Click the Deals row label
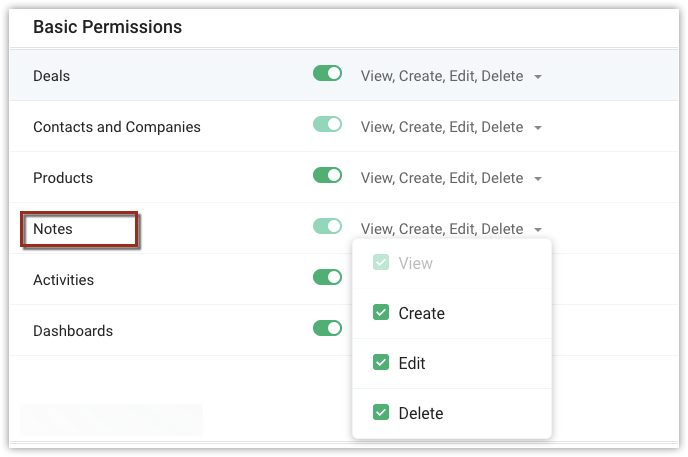Viewport: 688px width, 457px height. [x=51, y=76]
